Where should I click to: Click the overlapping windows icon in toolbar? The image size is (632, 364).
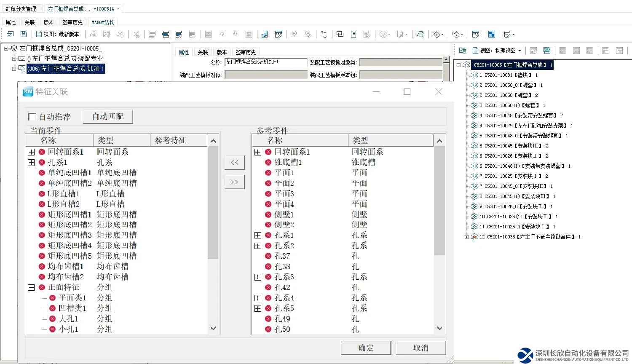tap(340, 34)
